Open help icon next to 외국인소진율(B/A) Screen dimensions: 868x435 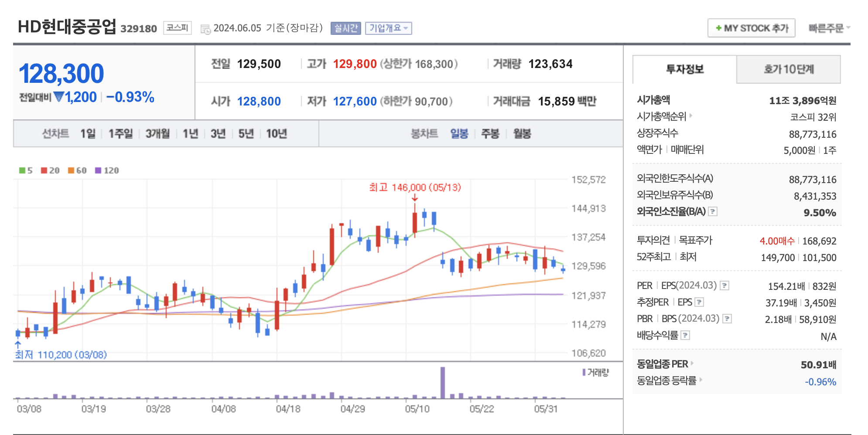click(x=713, y=211)
